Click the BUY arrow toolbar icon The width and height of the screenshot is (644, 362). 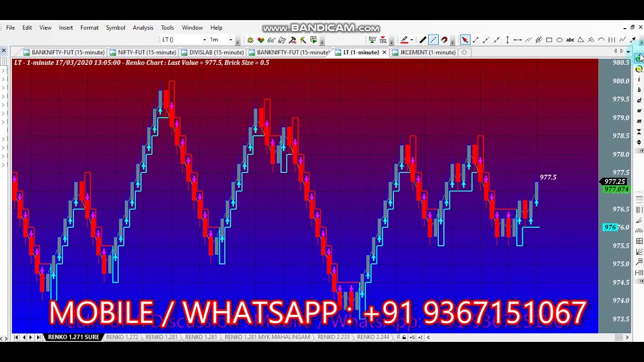point(372,40)
